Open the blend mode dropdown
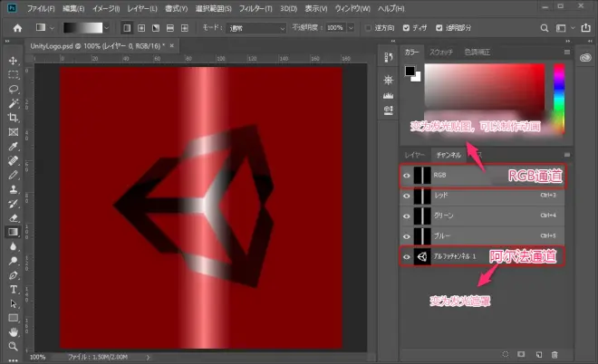The image size is (598, 364). (256, 28)
